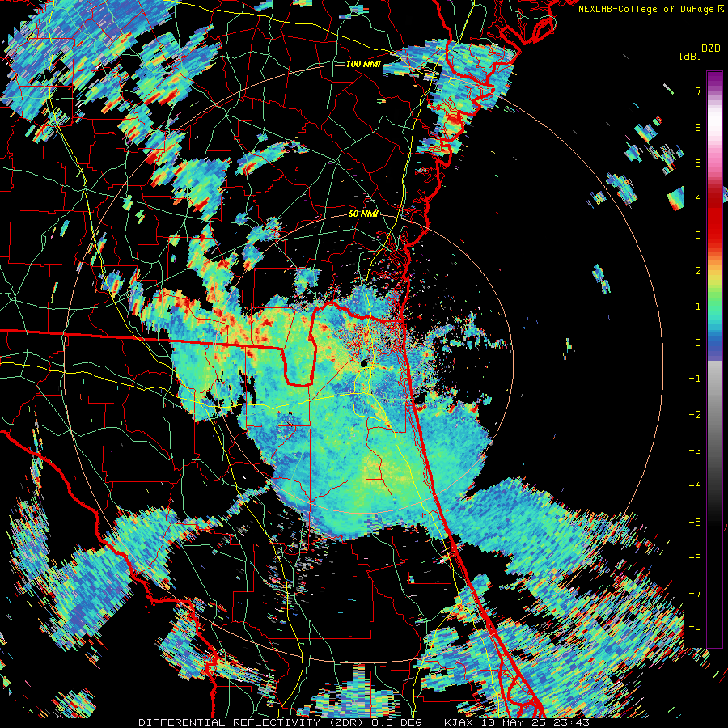Click the black radar site dot at center
The width and height of the screenshot is (728, 728).
[364, 363]
